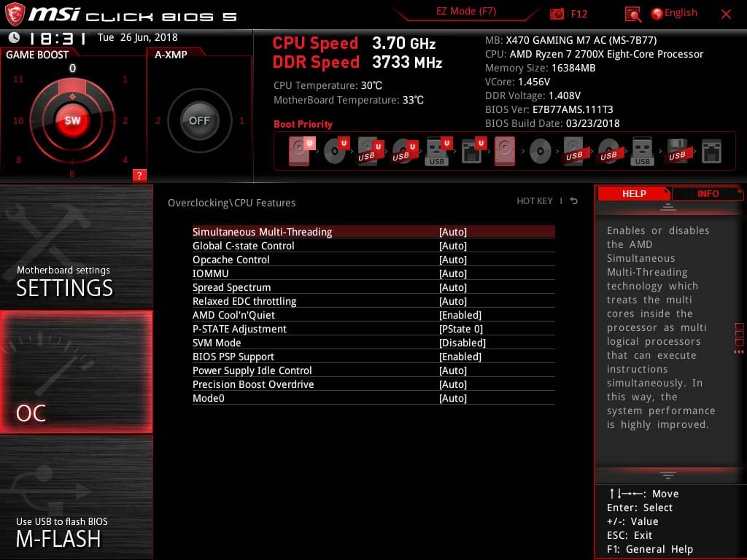The height and width of the screenshot is (560, 747).
Task: Click the globe language icon
Action: pos(657,14)
